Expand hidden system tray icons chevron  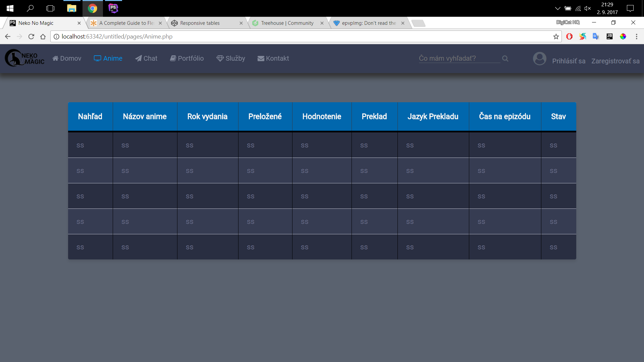(x=557, y=8)
